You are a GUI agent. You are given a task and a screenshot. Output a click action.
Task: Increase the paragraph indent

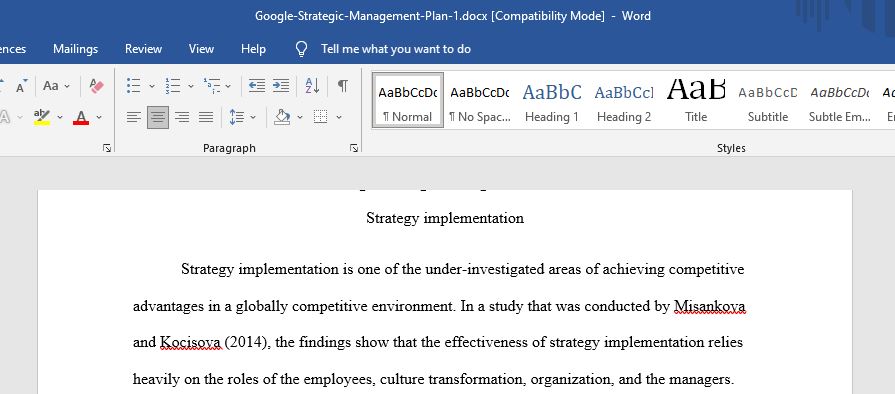tap(280, 86)
